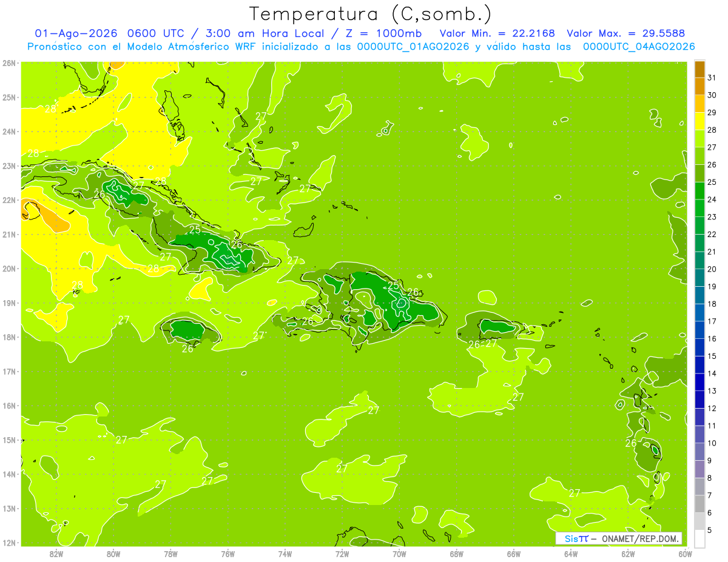This screenshot has width=728, height=562.
Task: Pick the purple legend swatch between 8 and 9
Action: click(699, 469)
